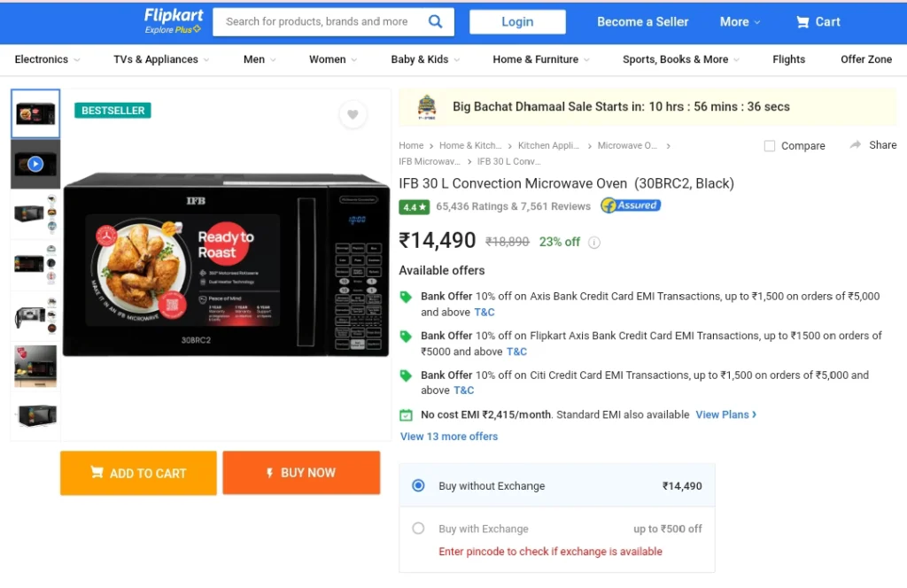The image size is (907, 588).
Task: Open T&C of Citi Credit Card offer
Action: pyautogui.click(x=463, y=391)
